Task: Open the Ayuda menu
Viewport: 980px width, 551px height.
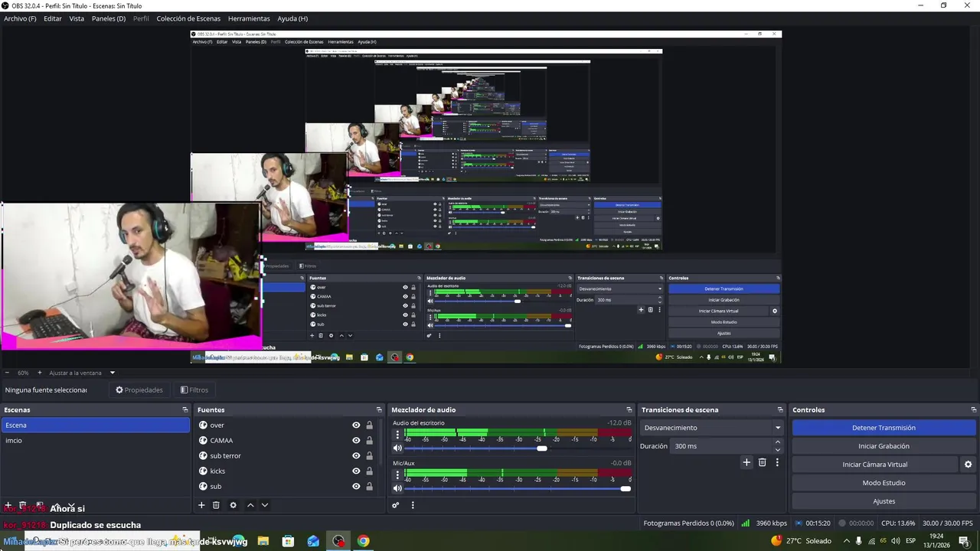Action: pyautogui.click(x=292, y=18)
